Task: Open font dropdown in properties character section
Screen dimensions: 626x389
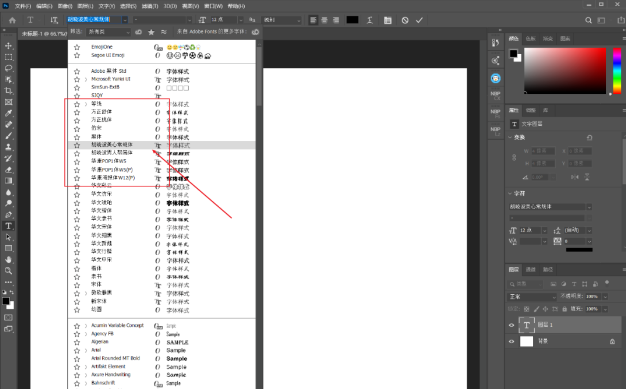Action: tap(589, 207)
